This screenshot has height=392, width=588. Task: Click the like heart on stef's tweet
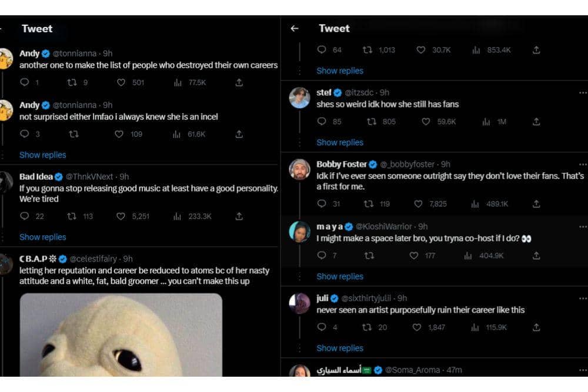point(421,122)
